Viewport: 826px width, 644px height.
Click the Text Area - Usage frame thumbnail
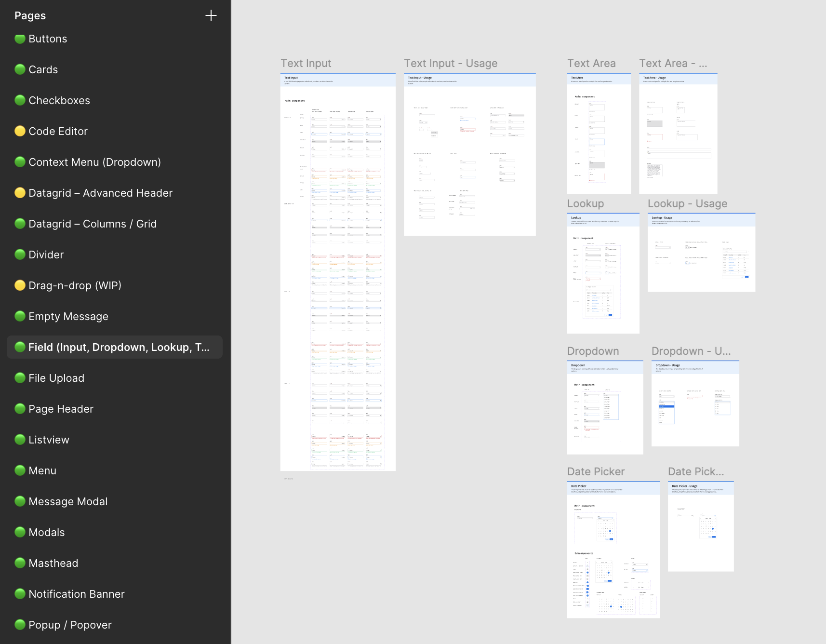pyautogui.click(x=678, y=134)
